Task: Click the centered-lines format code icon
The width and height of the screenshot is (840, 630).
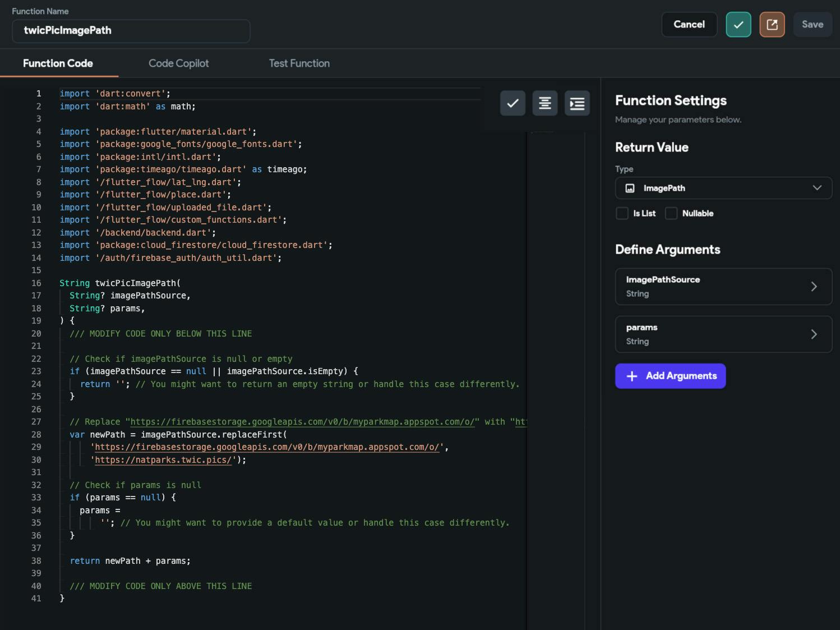Action: 544,103
